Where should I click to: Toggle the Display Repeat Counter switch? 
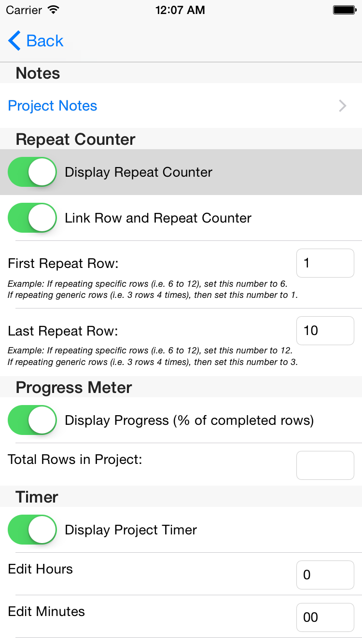click(32, 172)
